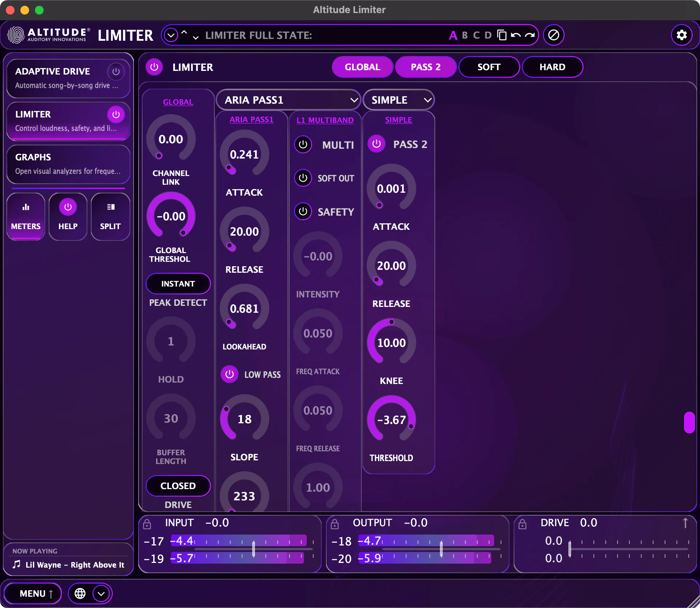This screenshot has height=608, width=700.
Task: Toggle Adaptive Drive power
Action: click(x=116, y=72)
